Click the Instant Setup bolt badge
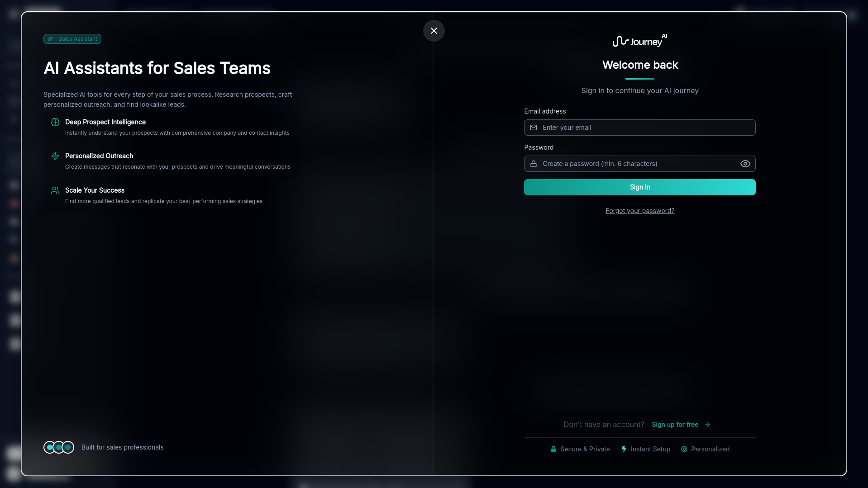 [646, 449]
